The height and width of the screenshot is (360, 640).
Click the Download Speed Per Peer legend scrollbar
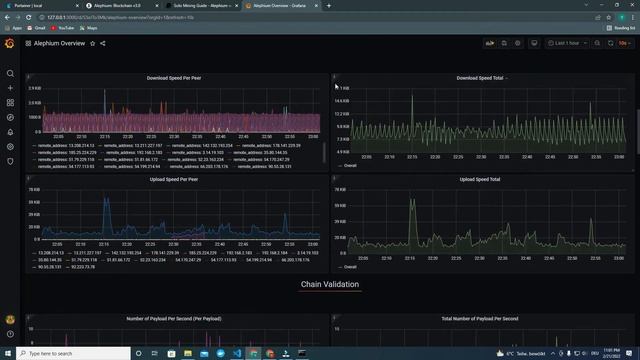[x=324, y=152]
